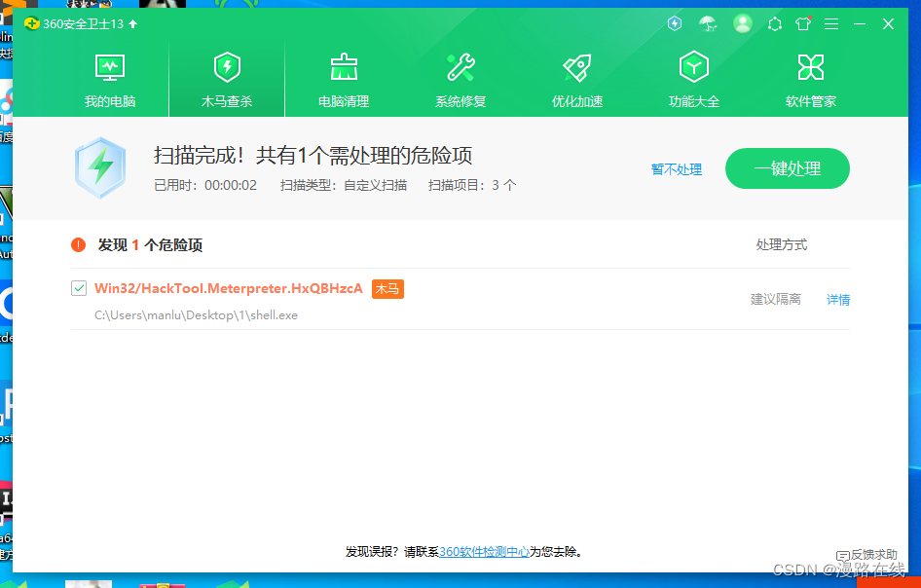921x588 pixels.
Task: Click the umbrella icon in title bar
Action: point(708,23)
